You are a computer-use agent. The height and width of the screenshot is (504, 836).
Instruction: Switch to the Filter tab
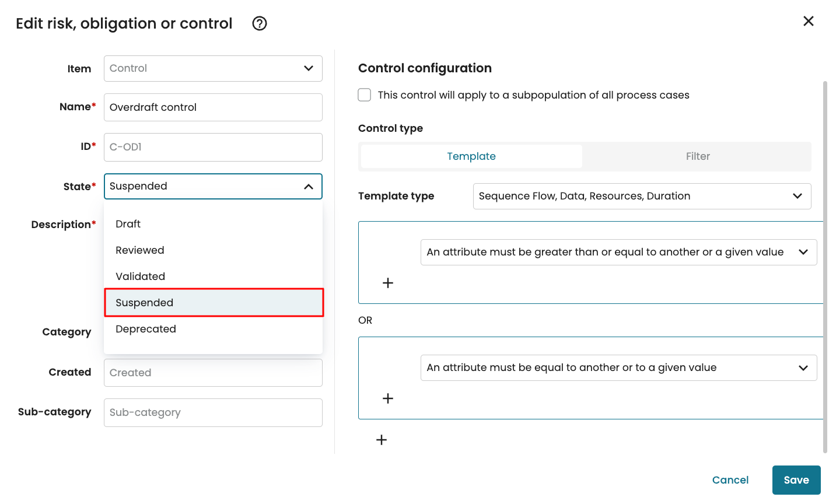[698, 156]
